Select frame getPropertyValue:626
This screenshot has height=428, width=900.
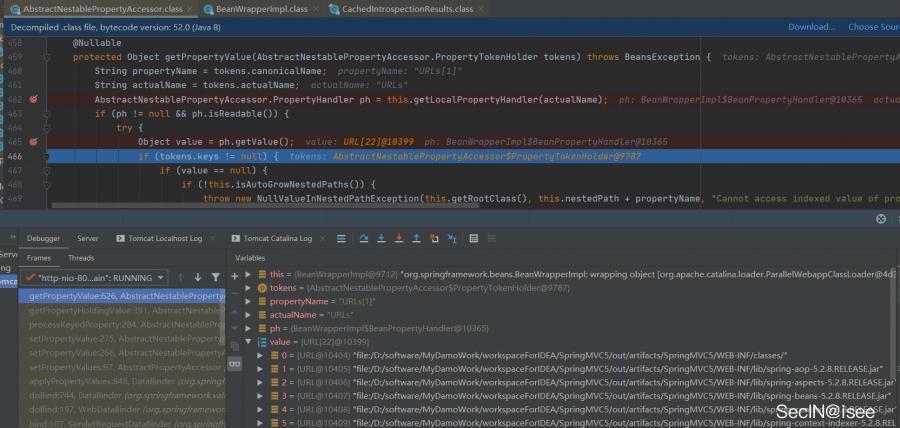click(x=122, y=296)
